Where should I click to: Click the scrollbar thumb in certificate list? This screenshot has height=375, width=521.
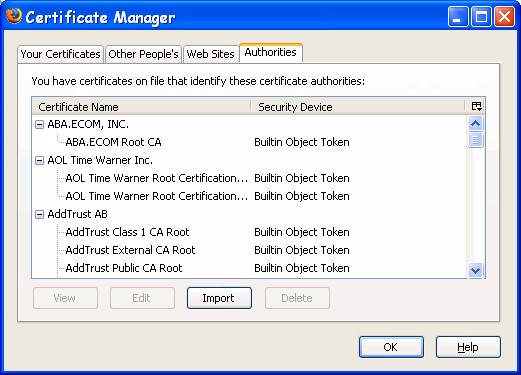476,140
